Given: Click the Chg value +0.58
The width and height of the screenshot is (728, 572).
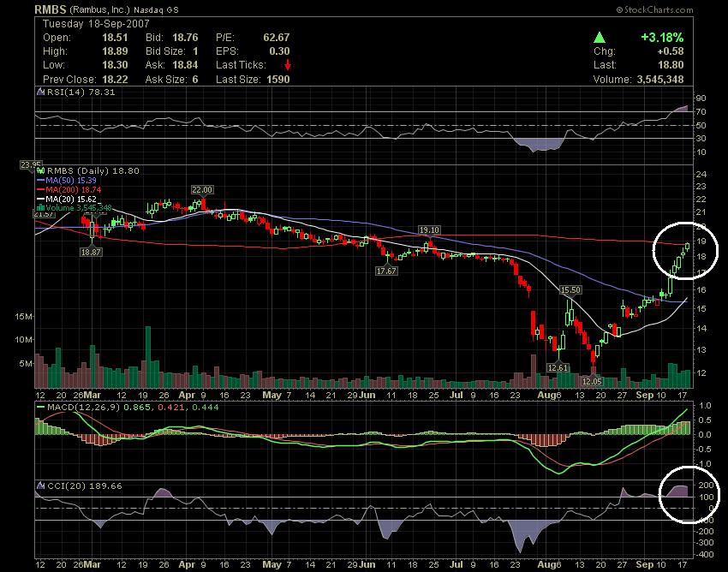Looking at the screenshot, I should [x=670, y=51].
